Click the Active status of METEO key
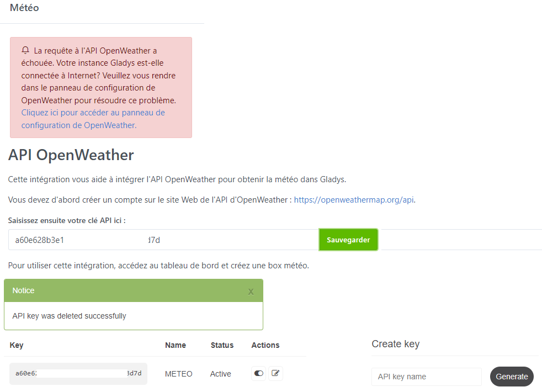Screen dimensions: 542x392 click(220, 374)
